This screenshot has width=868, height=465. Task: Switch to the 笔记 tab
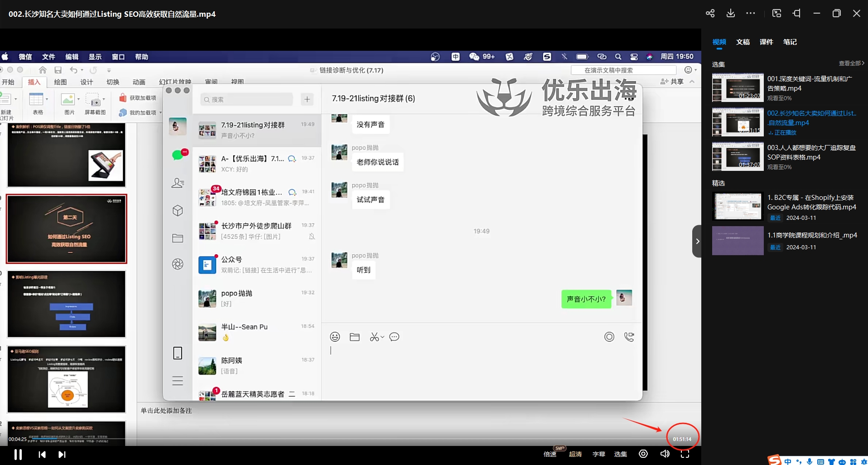[x=790, y=42]
